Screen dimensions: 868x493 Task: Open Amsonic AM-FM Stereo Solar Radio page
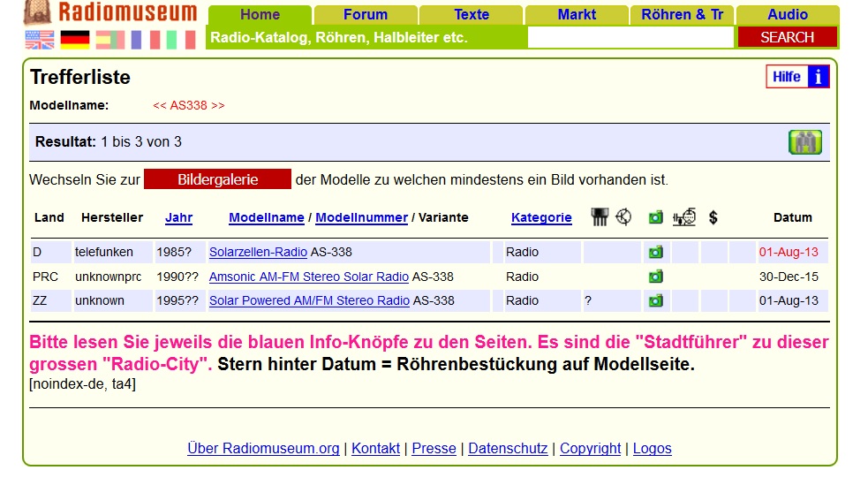coord(309,277)
